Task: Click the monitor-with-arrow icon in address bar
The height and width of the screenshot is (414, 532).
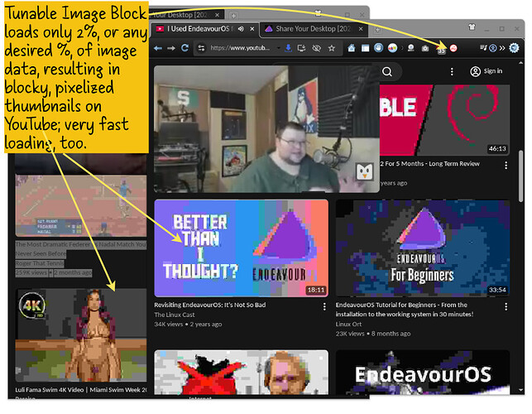Action: (x=301, y=48)
